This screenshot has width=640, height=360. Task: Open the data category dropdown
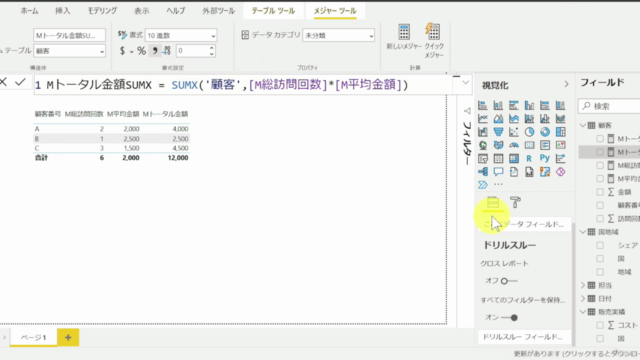(338, 36)
